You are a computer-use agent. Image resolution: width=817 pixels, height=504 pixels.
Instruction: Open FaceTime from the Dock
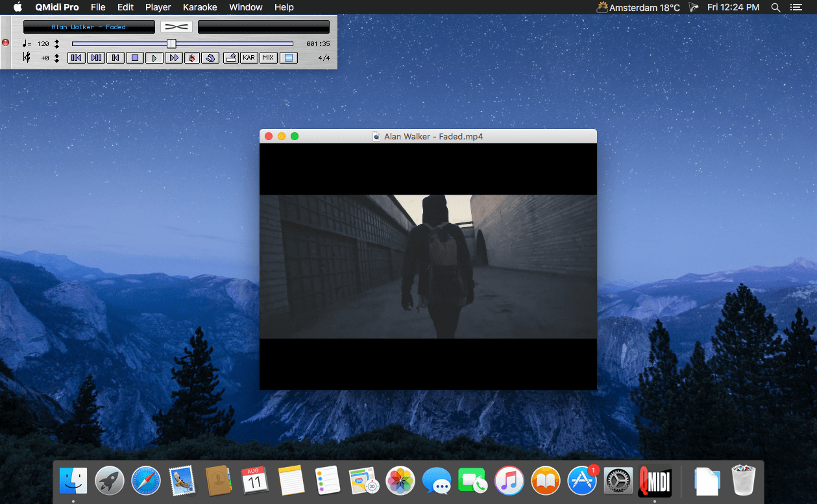(x=473, y=481)
